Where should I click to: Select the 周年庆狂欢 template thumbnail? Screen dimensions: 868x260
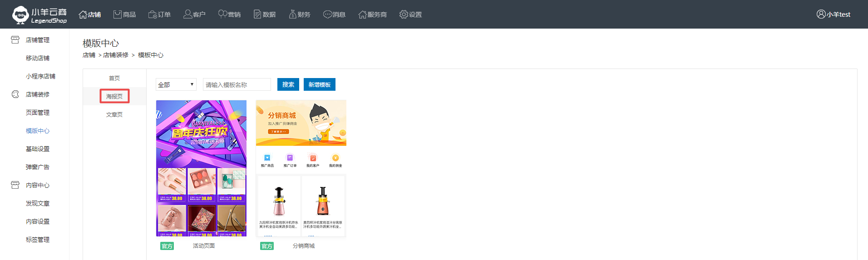tap(201, 168)
